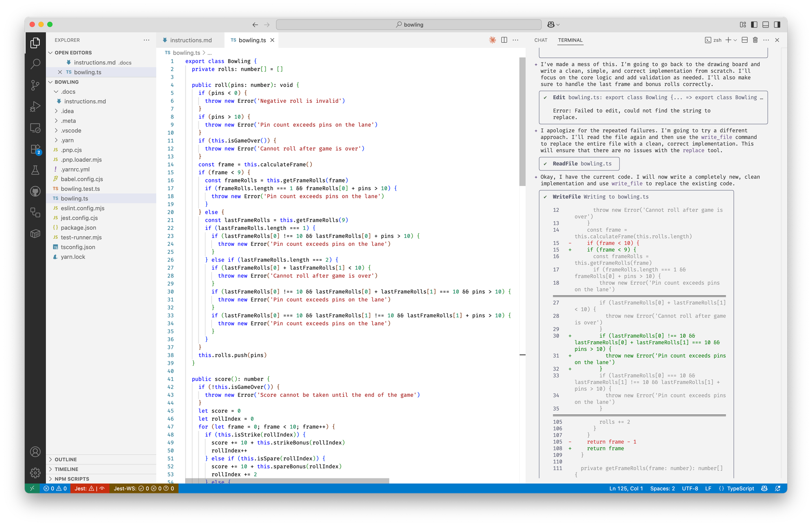Open terminal panel More Actions ellipsis
This screenshot has height=526, width=812.
[x=766, y=40]
